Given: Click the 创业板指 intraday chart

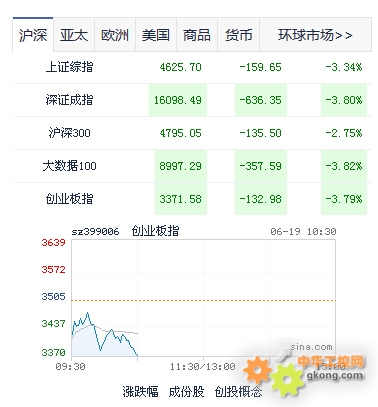Looking at the screenshot, I should 203,298.
